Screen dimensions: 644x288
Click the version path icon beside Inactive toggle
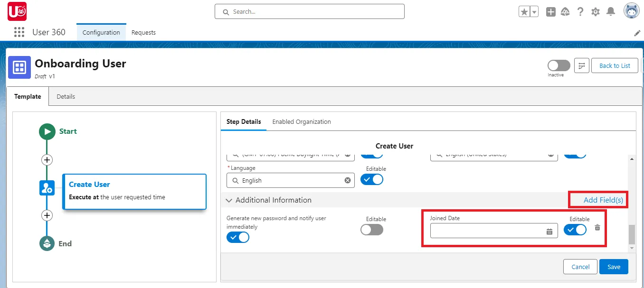(581, 65)
